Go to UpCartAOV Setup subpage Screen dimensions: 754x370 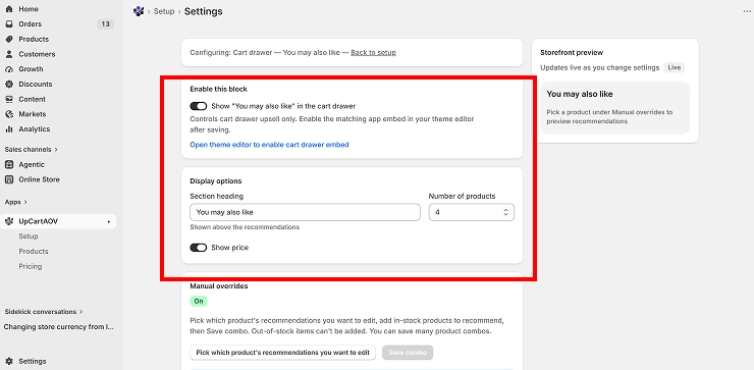(28, 236)
